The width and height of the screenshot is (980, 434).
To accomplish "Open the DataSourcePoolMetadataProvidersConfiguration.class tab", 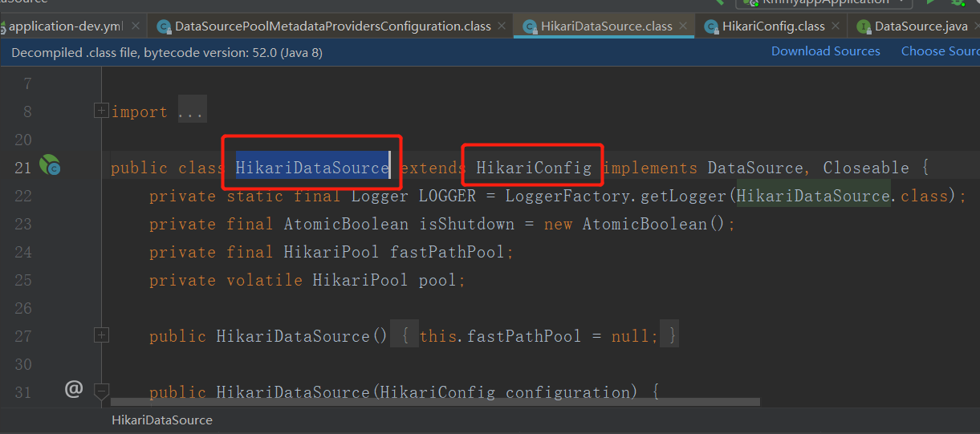I will tap(332, 26).
